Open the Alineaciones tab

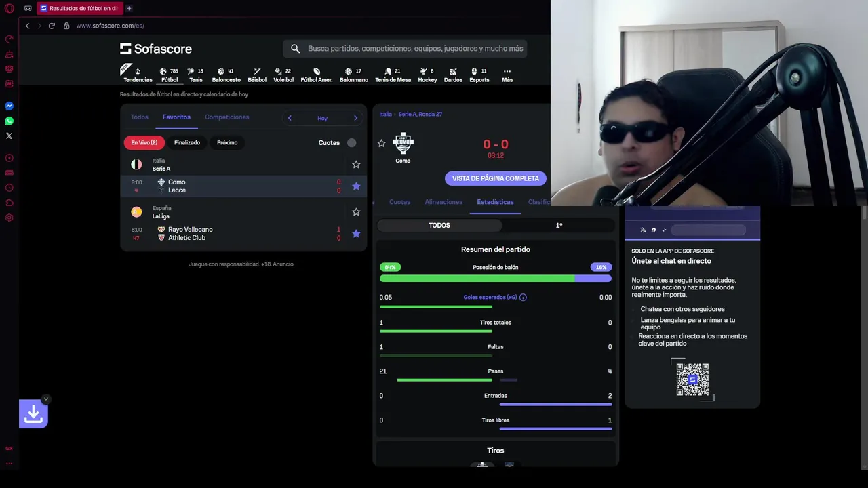pyautogui.click(x=443, y=202)
